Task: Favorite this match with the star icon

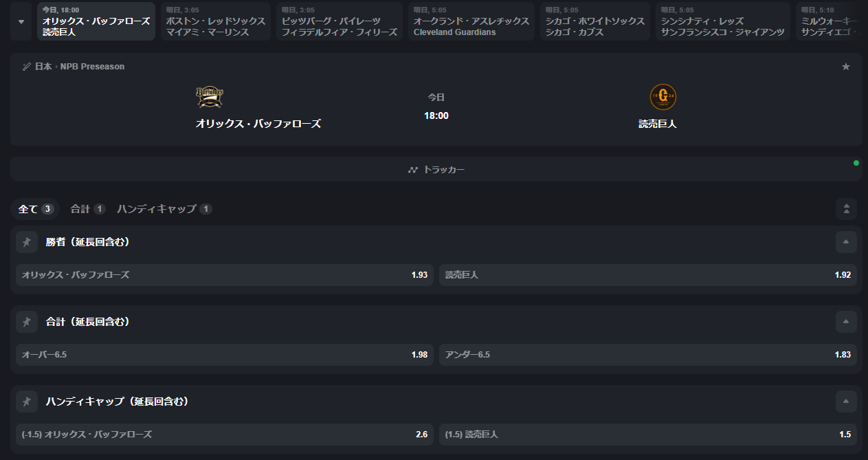Action: [x=846, y=67]
